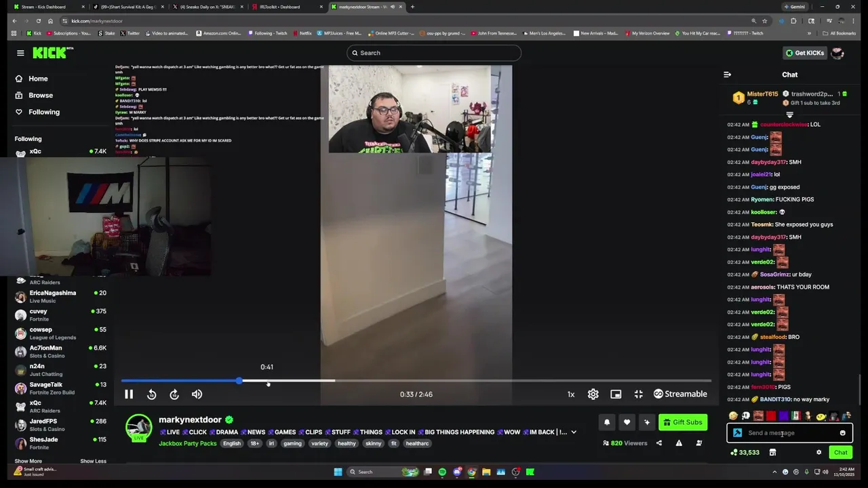Open markynextdoor channel avatar
The height and width of the screenshot is (488, 868).
pos(138,427)
